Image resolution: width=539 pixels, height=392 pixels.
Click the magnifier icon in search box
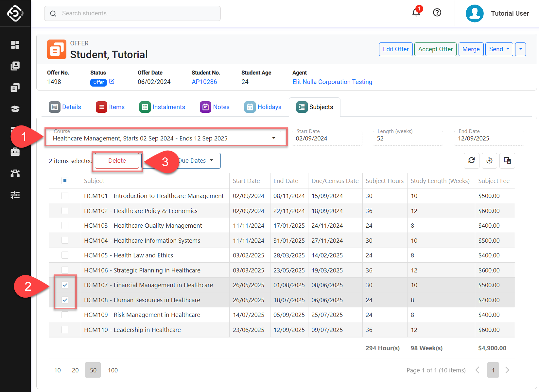click(53, 13)
